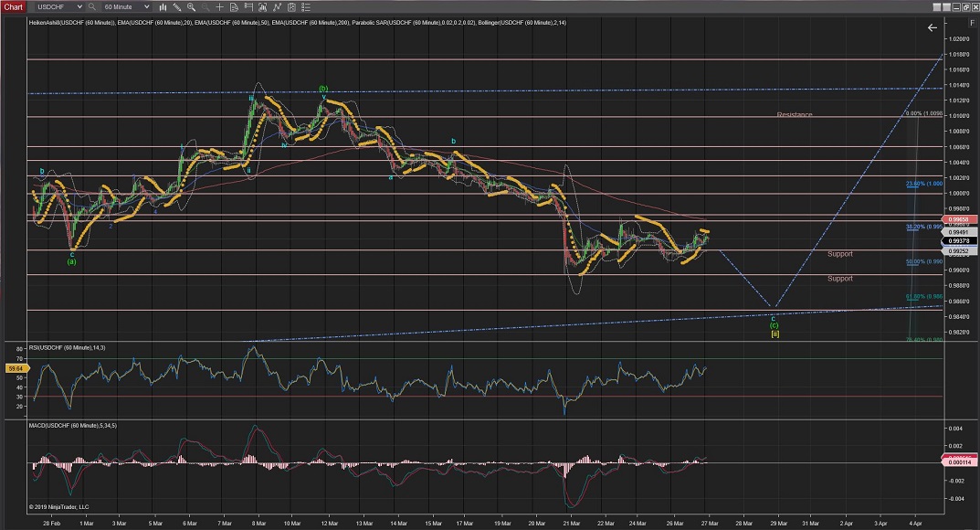The width and height of the screenshot is (980, 530).
Task: Open the indicators icon
Action: [x=264, y=6]
